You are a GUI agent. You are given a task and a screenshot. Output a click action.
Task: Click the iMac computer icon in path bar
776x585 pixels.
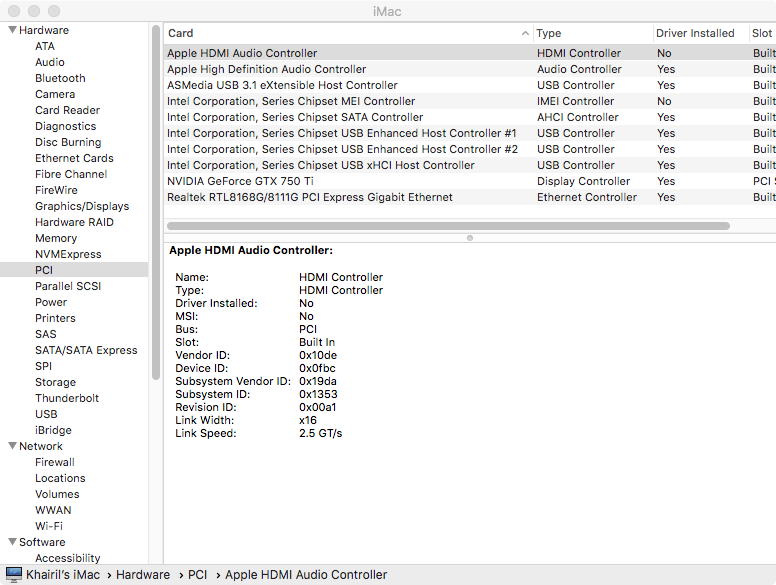(x=14, y=575)
